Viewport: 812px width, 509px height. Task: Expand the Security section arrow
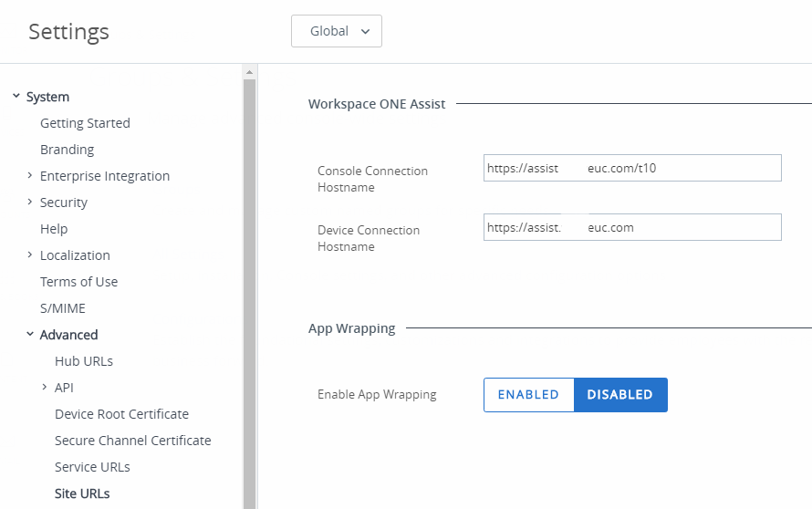point(30,203)
